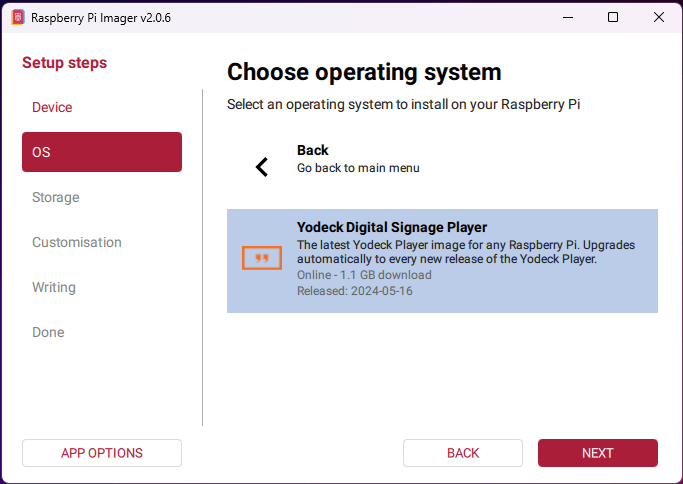Open the Storage setup step

(x=56, y=197)
